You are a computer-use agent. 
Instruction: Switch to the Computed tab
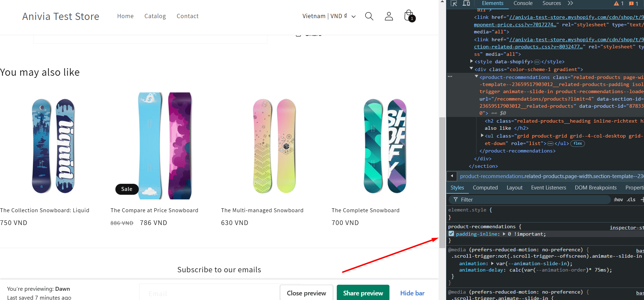[x=485, y=188]
